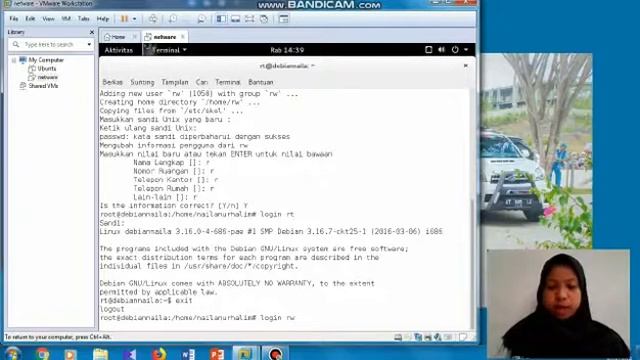
Task: Toggle the thumbnail bar toolbar icon
Action: [x=236, y=19]
